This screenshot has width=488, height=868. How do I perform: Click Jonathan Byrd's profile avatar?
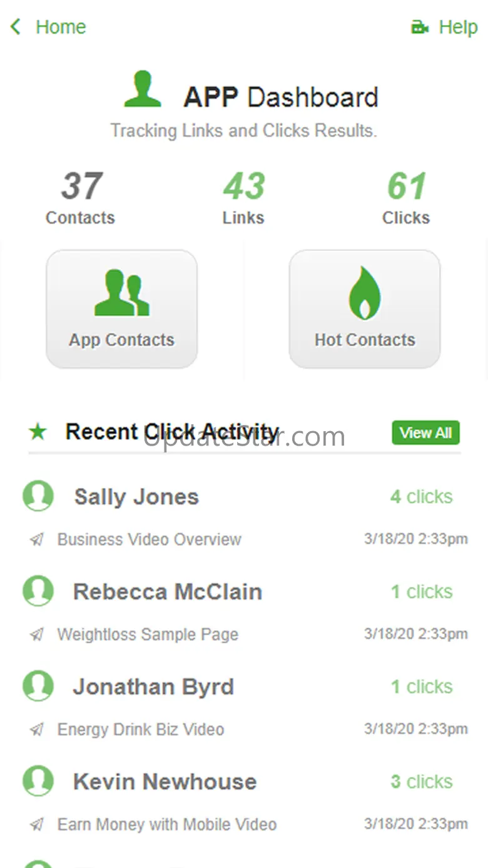pyautogui.click(x=38, y=686)
